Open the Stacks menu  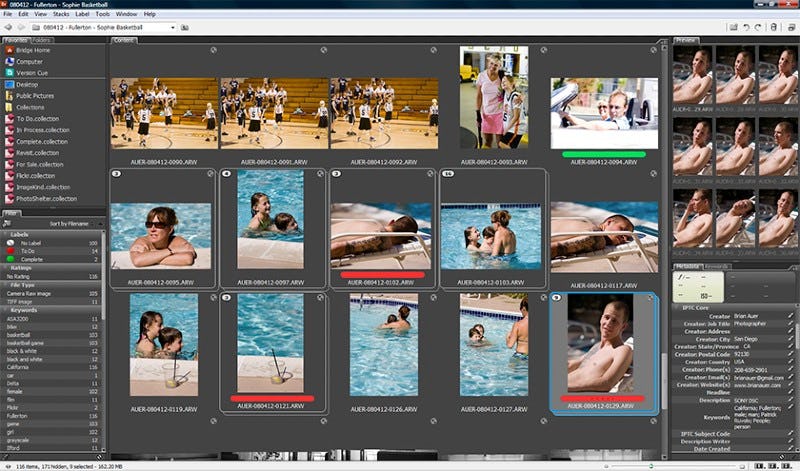tap(61, 14)
